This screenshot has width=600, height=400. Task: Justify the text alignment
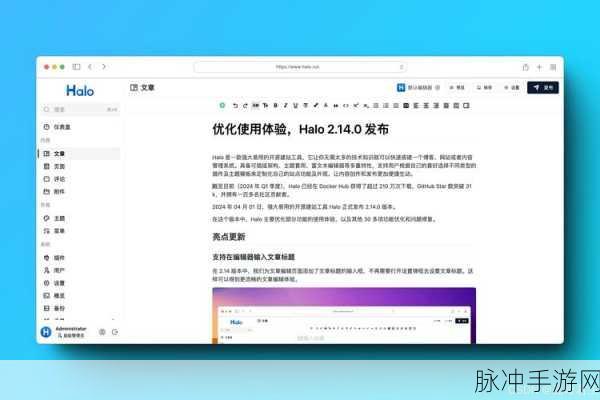(446, 106)
